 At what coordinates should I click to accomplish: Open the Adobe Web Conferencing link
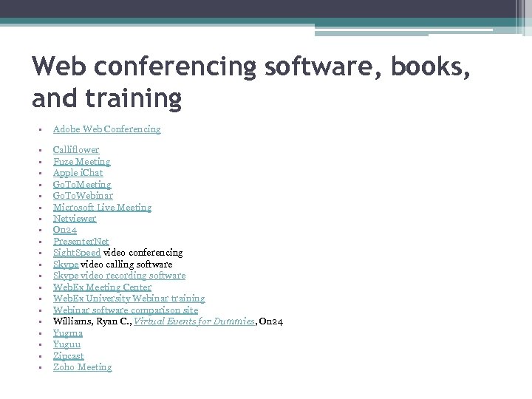pyautogui.click(x=107, y=129)
